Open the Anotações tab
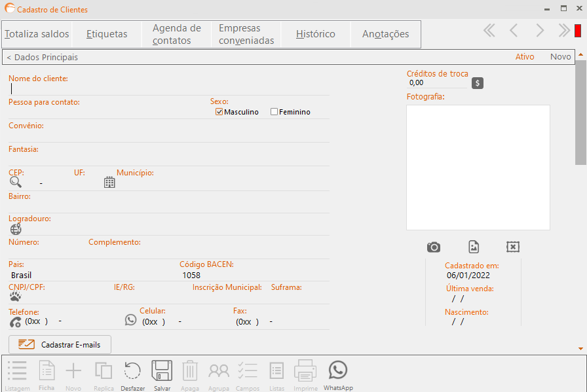Viewport: 587px width, 392px height. click(386, 34)
